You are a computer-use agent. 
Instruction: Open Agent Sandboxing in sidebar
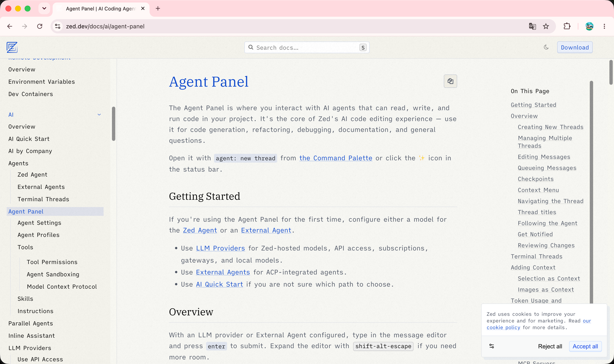coord(53,274)
